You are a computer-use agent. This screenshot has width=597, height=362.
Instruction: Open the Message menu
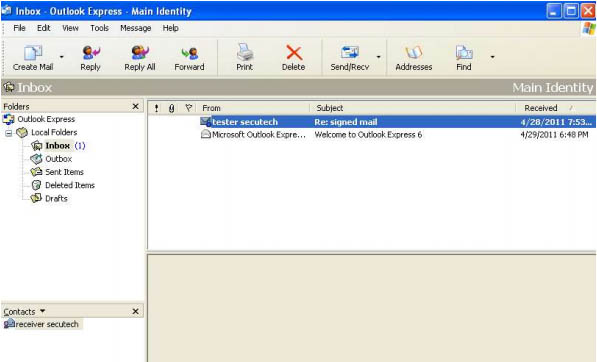(x=136, y=28)
